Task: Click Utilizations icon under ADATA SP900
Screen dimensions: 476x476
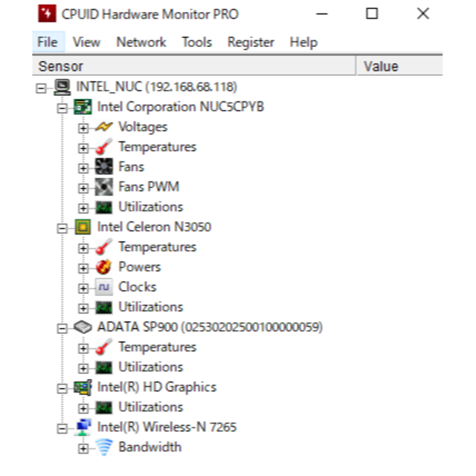Action: (x=104, y=367)
